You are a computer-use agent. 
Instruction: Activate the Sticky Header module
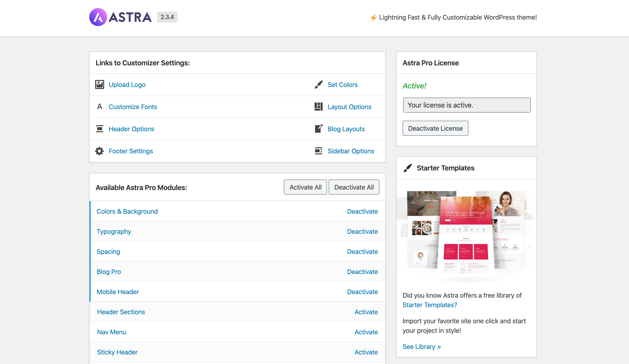click(366, 352)
